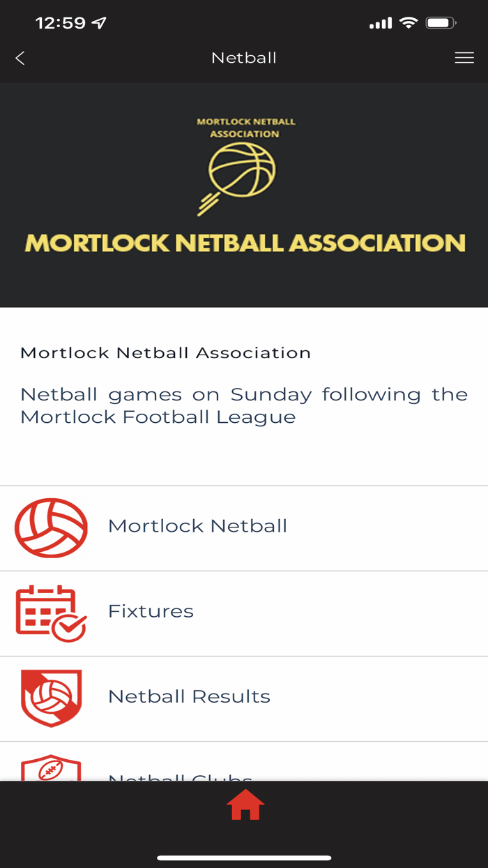The image size is (488, 868).
Task: Click the Wi-Fi icon in the status bar
Action: (409, 22)
